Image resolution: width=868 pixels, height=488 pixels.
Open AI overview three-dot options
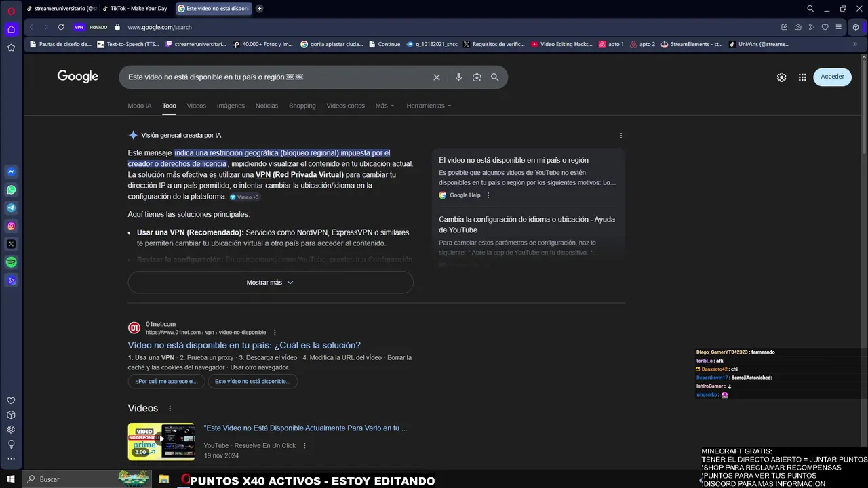(x=620, y=136)
